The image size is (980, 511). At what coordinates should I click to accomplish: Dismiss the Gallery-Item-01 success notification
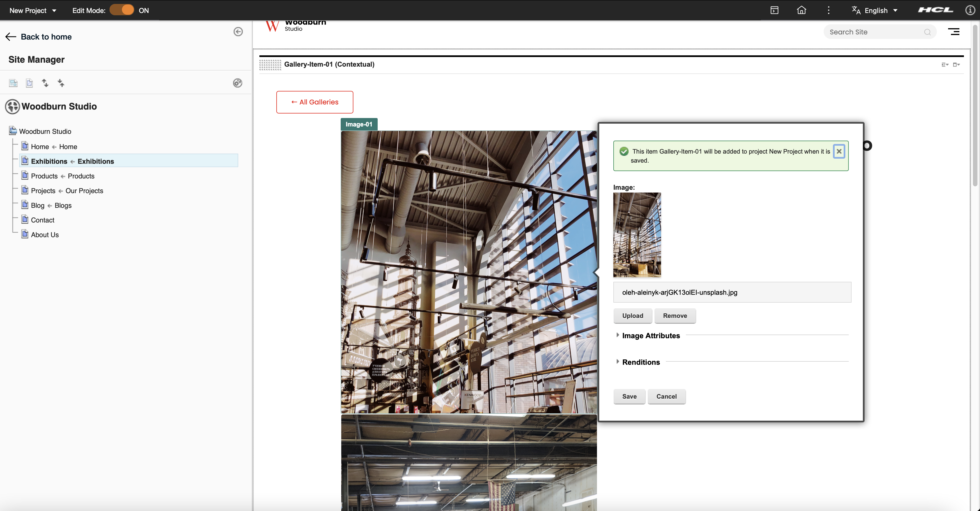coord(839,151)
